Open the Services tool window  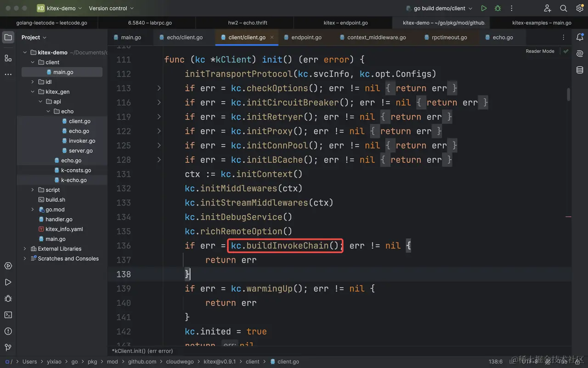click(x=8, y=266)
